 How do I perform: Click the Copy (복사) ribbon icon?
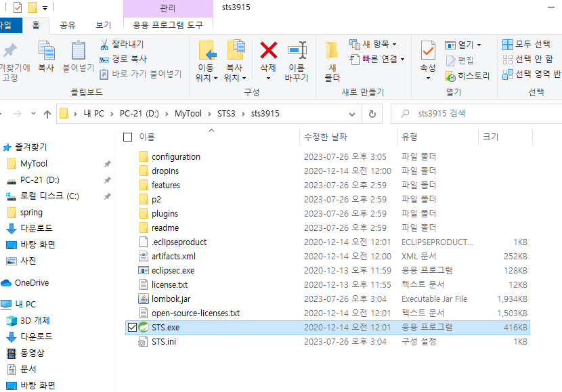coord(46,50)
